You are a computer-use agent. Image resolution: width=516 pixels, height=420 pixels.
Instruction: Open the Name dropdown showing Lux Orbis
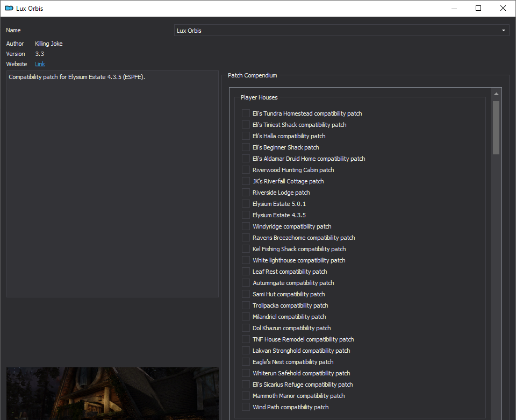[x=342, y=31]
